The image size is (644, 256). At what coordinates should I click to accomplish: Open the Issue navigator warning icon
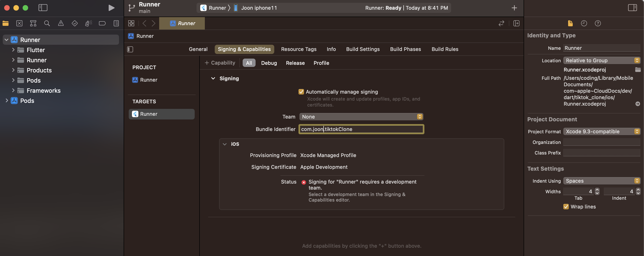coord(61,23)
